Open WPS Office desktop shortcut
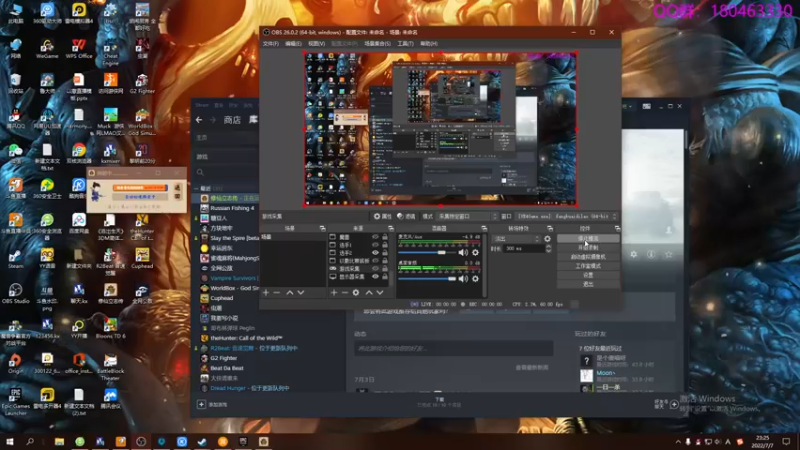The width and height of the screenshot is (800, 450). coord(79,49)
